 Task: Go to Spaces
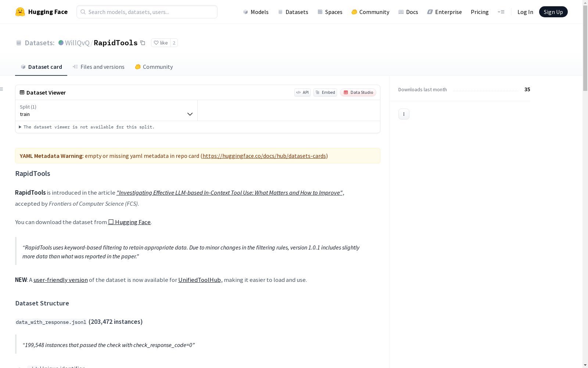(x=330, y=12)
